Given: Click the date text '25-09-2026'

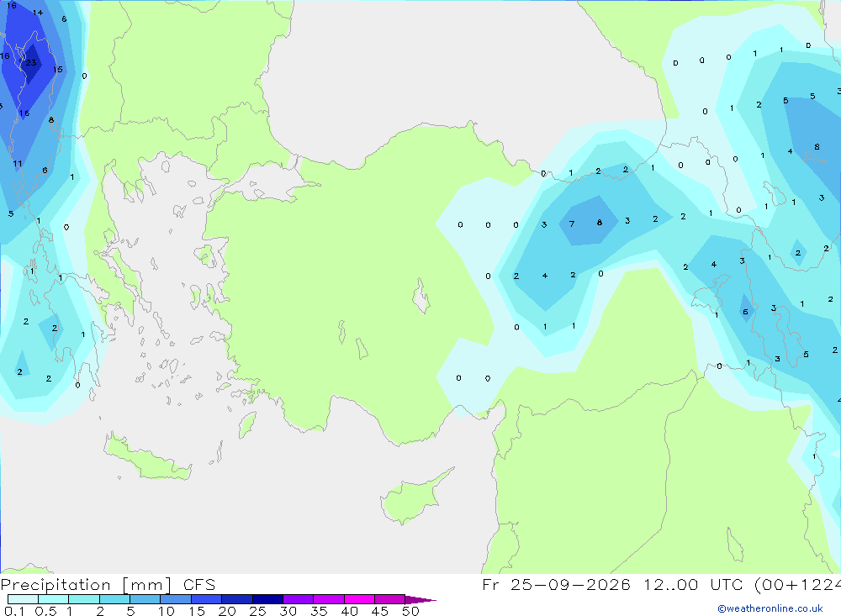Looking at the screenshot, I should (x=570, y=584).
